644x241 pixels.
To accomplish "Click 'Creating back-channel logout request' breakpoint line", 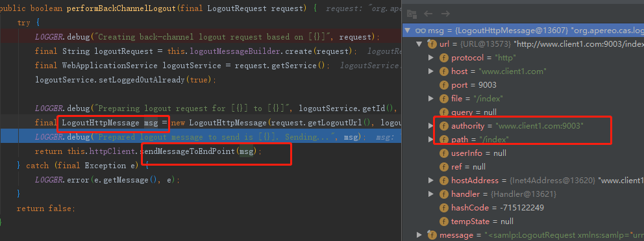I will click(x=201, y=37).
